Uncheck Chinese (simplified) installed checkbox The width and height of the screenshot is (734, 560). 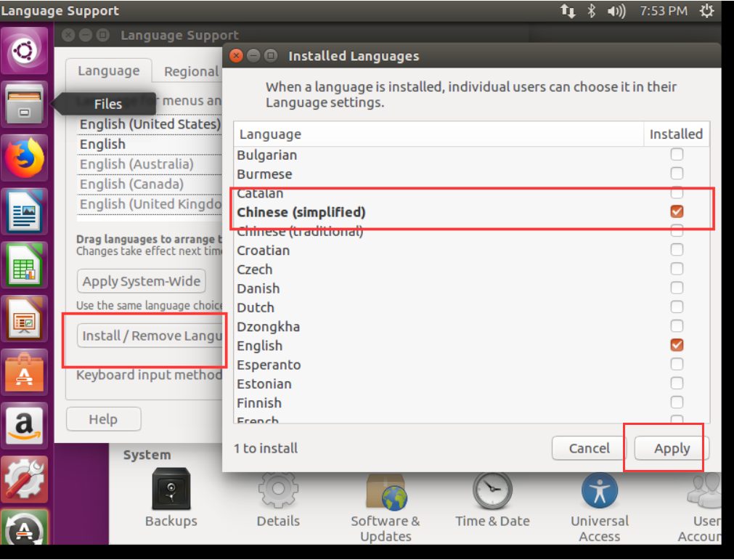pyautogui.click(x=677, y=211)
